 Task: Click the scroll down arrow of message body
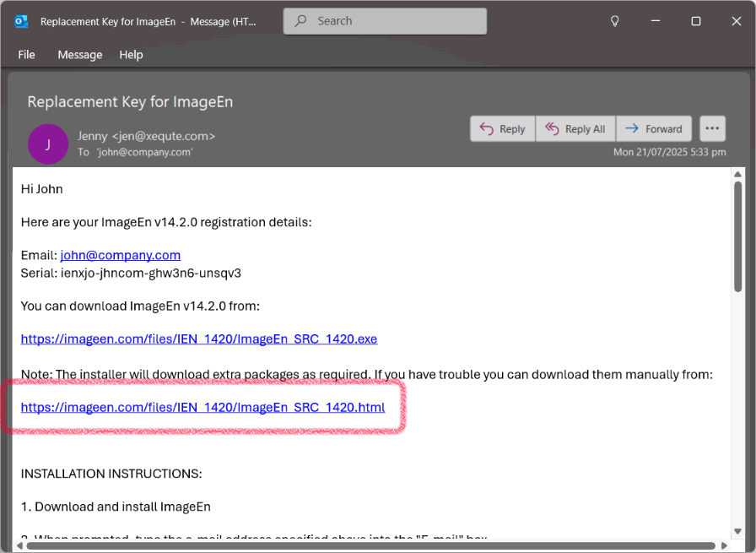point(738,534)
